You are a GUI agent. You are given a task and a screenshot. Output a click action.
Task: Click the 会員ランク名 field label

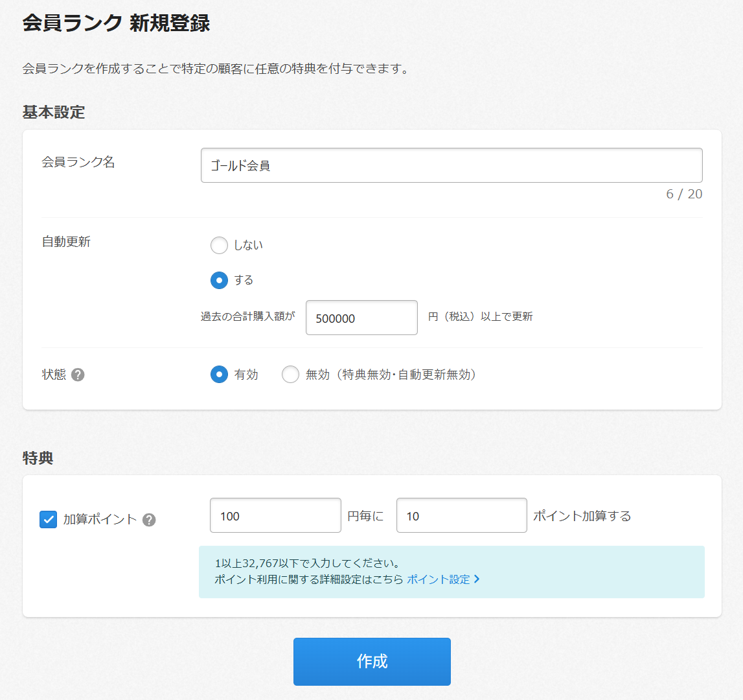click(78, 162)
